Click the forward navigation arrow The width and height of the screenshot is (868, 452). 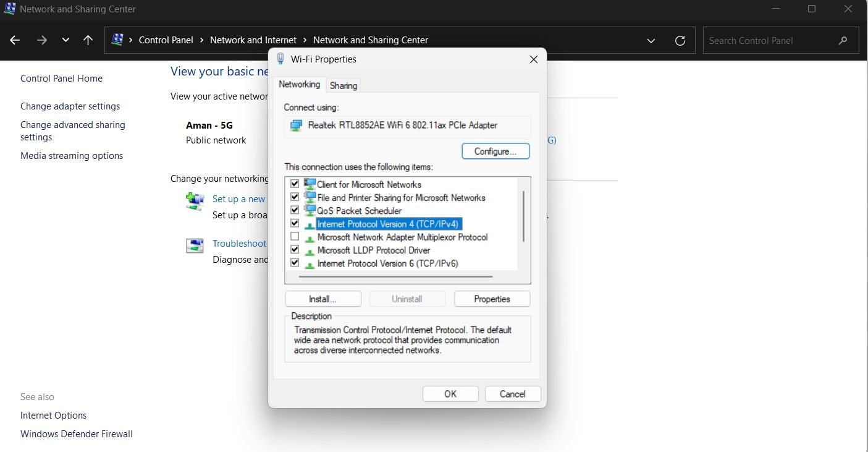(x=41, y=40)
